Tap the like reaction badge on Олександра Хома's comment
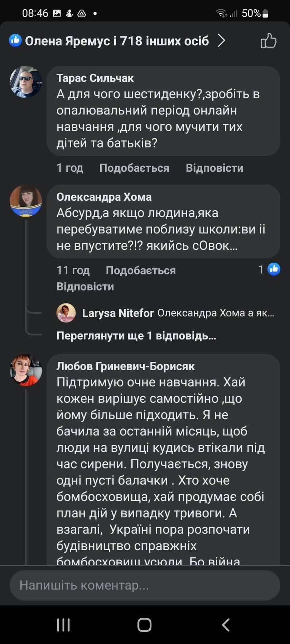The width and height of the screenshot is (290, 644). click(x=274, y=269)
